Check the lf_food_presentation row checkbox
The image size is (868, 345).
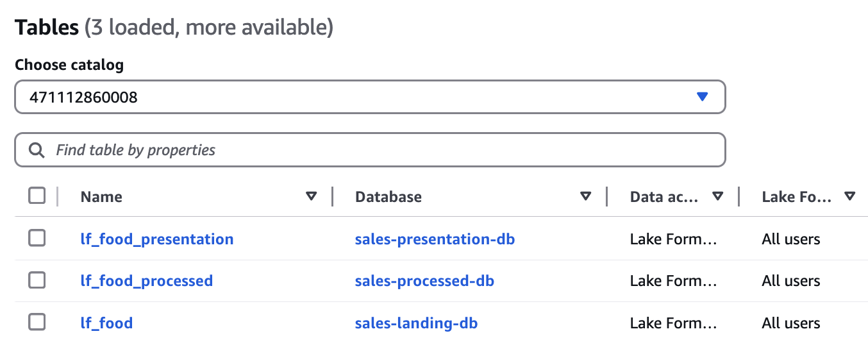tap(37, 239)
